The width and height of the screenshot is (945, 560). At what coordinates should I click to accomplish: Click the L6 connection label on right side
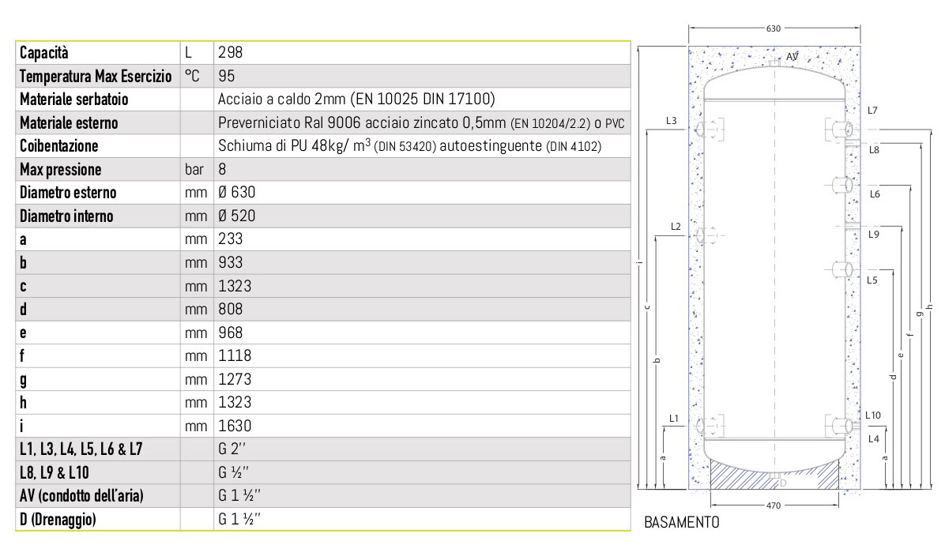(874, 194)
